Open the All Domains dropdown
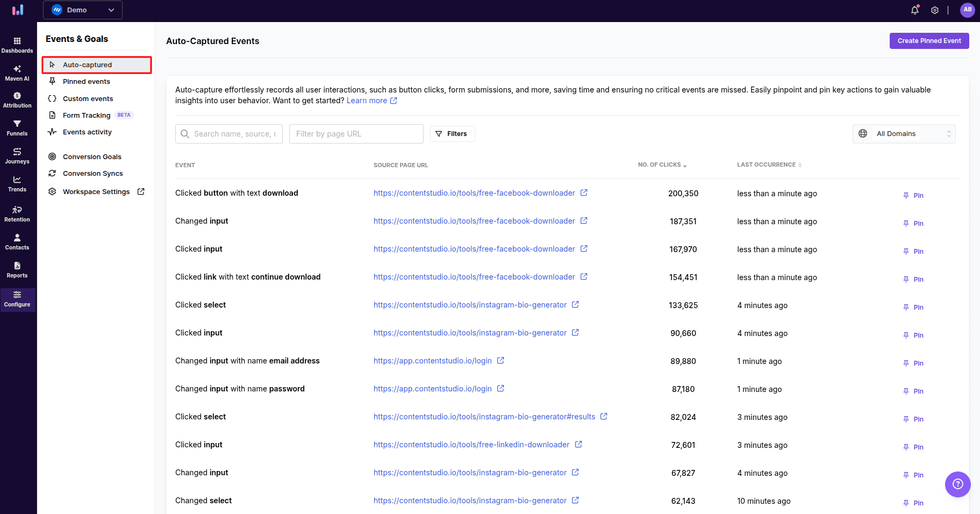980x514 pixels. point(903,133)
